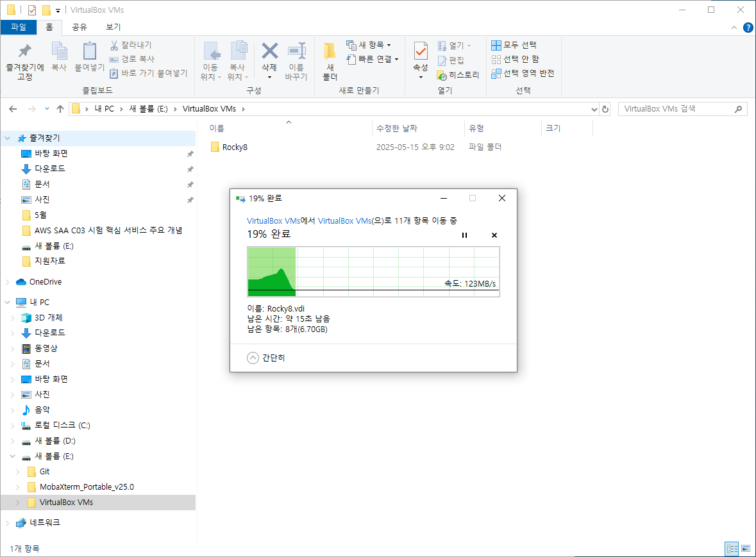Click 내 PC breadcrumb in address bar

click(x=104, y=109)
